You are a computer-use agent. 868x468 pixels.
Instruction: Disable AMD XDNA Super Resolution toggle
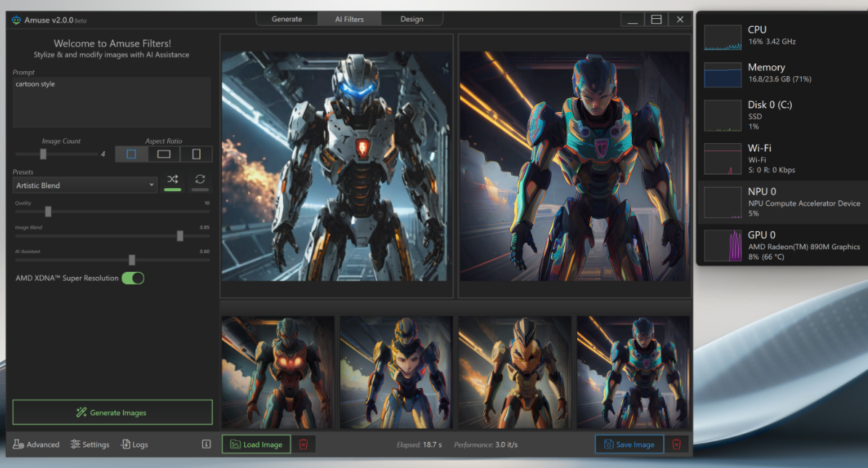pos(132,278)
